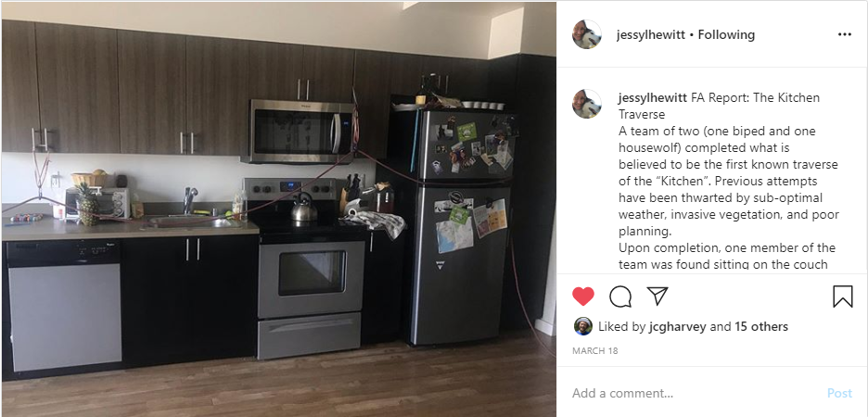Click the Following status text
Viewport: 868px width, 417px height.
tap(726, 35)
